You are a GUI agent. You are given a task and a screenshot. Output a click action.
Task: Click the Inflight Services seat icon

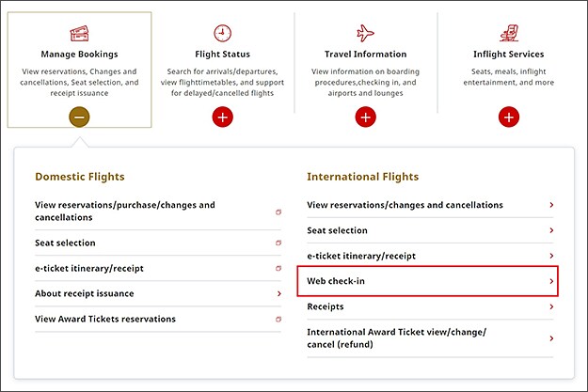tap(508, 33)
